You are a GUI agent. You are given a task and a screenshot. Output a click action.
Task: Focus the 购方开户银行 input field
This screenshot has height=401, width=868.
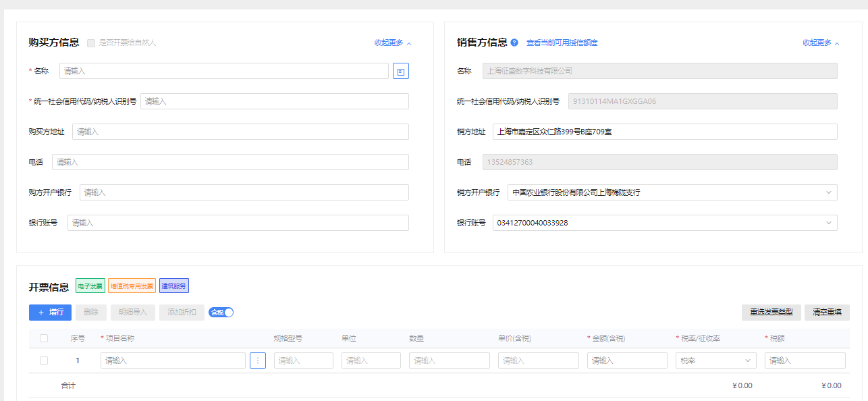(x=244, y=192)
